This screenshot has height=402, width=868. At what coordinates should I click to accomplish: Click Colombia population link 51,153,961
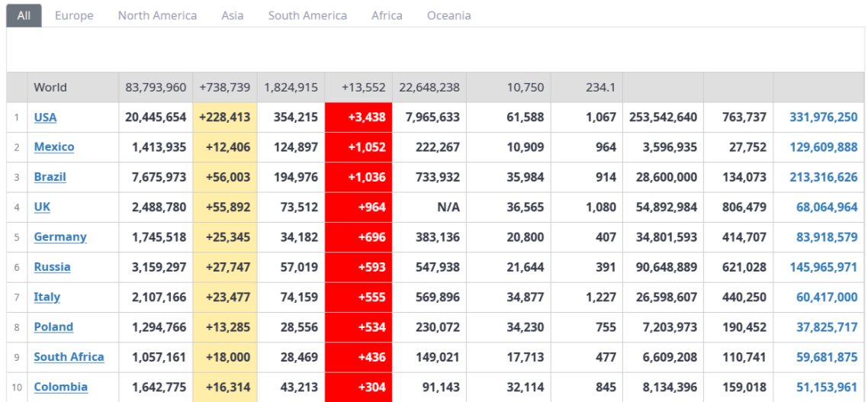tap(827, 387)
